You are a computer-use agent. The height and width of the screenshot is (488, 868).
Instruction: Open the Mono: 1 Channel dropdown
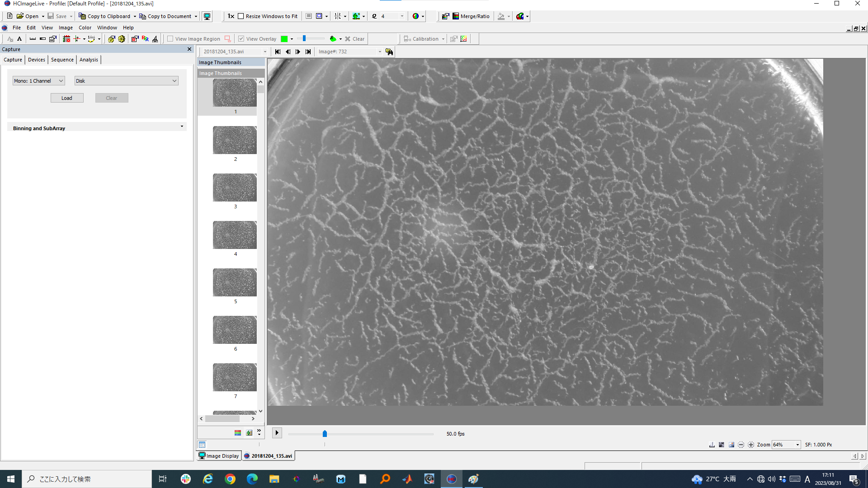tap(38, 81)
